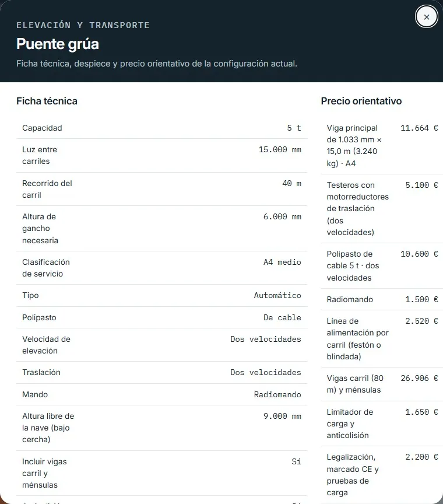Select the price '1.500 €'
443x504 pixels.
pyautogui.click(x=421, y=299)
